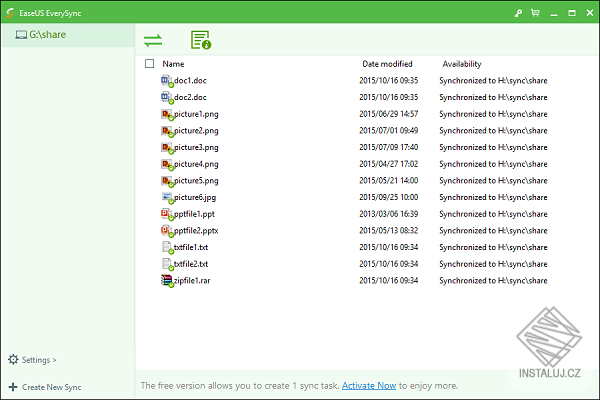600x400 pixels.
Task: Click date 2015/06/29 14:57
Action: click(x=389, y=114)
